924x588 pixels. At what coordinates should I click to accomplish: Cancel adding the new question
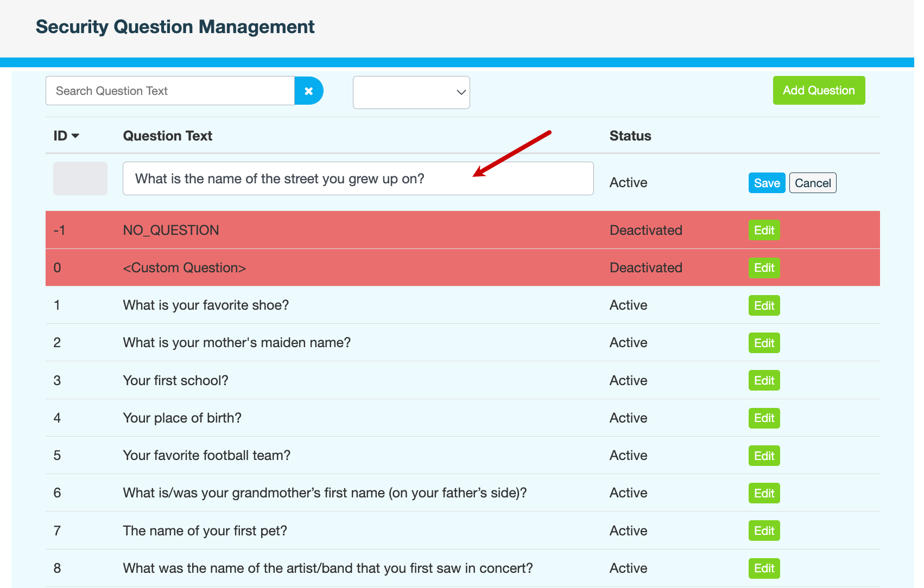pyautogui.click(x=812, y=183)
